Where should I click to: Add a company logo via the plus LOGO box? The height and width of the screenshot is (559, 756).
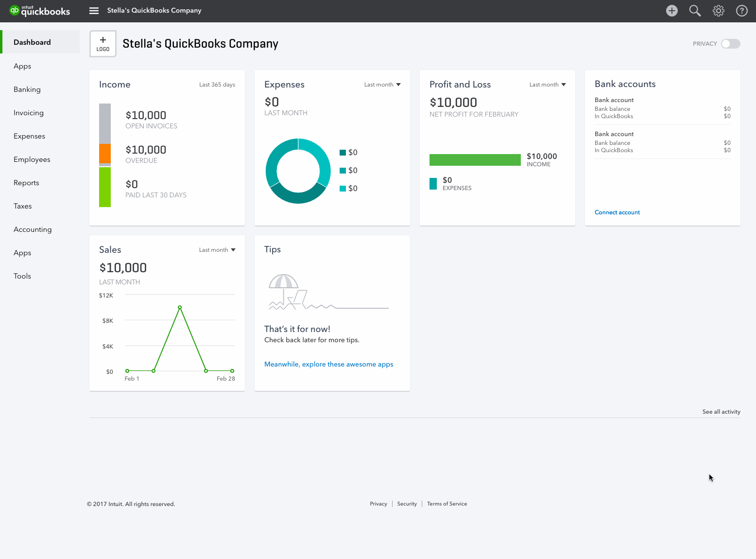tap(103, 44)
